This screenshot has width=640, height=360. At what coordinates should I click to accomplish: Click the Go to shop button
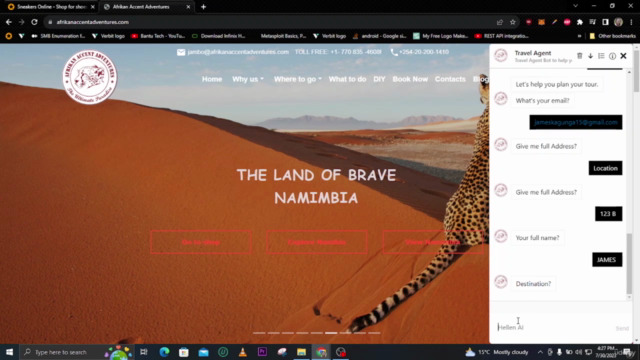pos(201,242)
